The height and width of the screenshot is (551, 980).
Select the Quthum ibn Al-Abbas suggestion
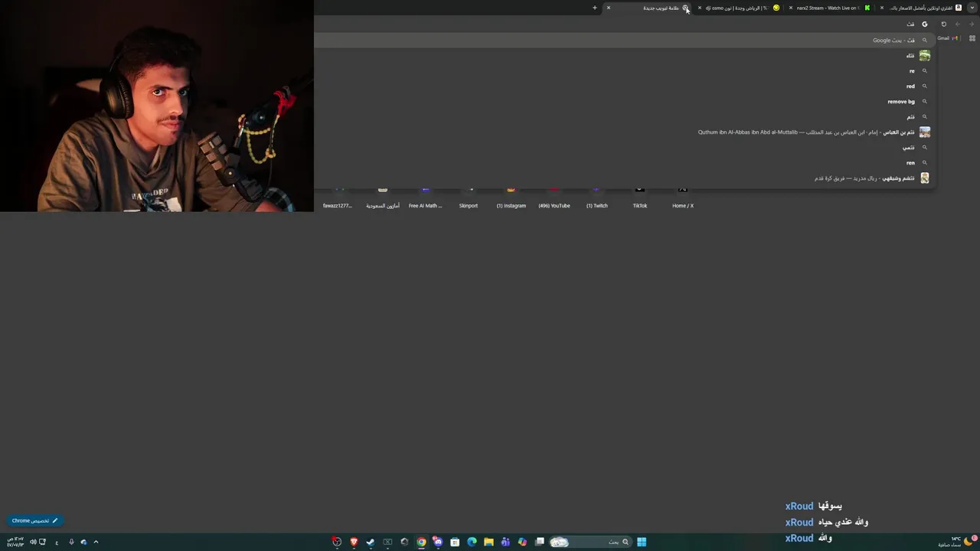click(x=625, y=132)
